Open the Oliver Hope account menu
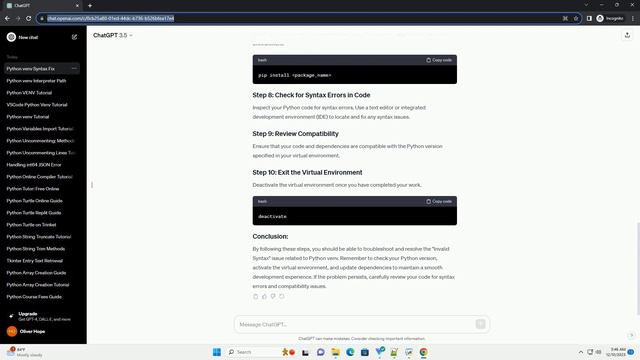The height and width of the screenshot is (360, 640). (41, 331)
